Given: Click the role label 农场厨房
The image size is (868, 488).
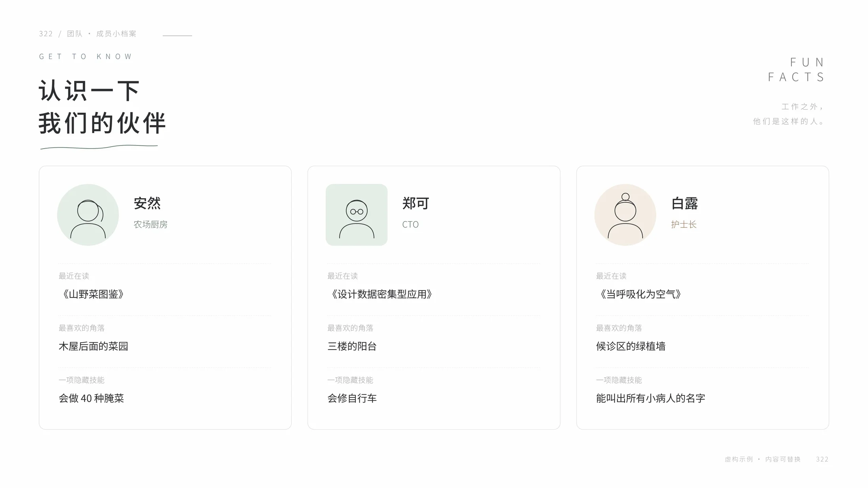Looking at the screenshot, I should coord(151,224).
